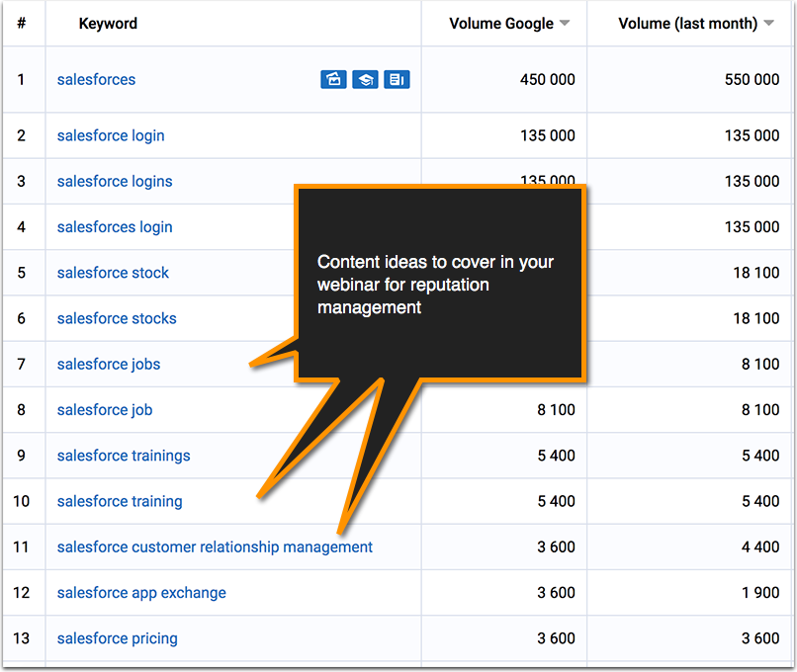
Task: Open the Volume (last month) sort arrow
Action: [769, 23]
